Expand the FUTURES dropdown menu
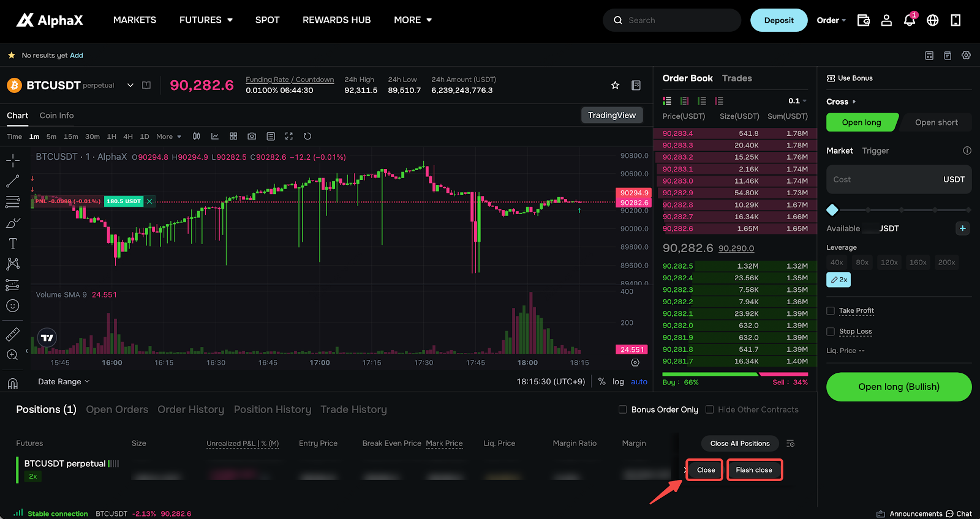Screen dimensions: 980x519 (206, 20)
